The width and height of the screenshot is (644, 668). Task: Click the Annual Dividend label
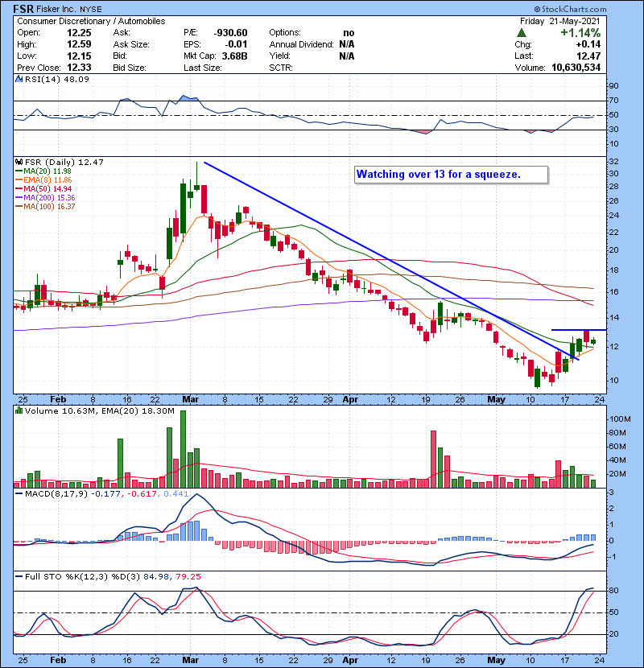click(x=301, y=44)
